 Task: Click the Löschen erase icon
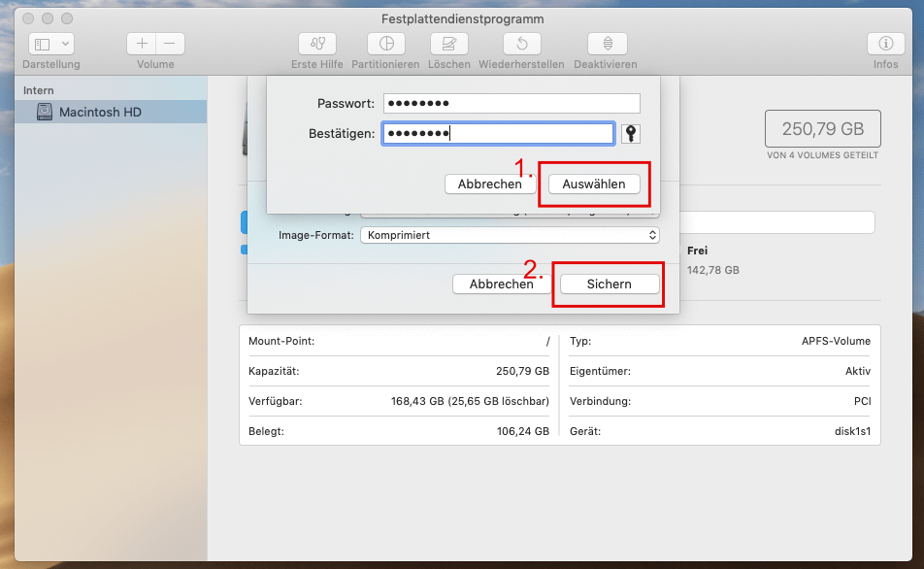click(x=448, y=44)
